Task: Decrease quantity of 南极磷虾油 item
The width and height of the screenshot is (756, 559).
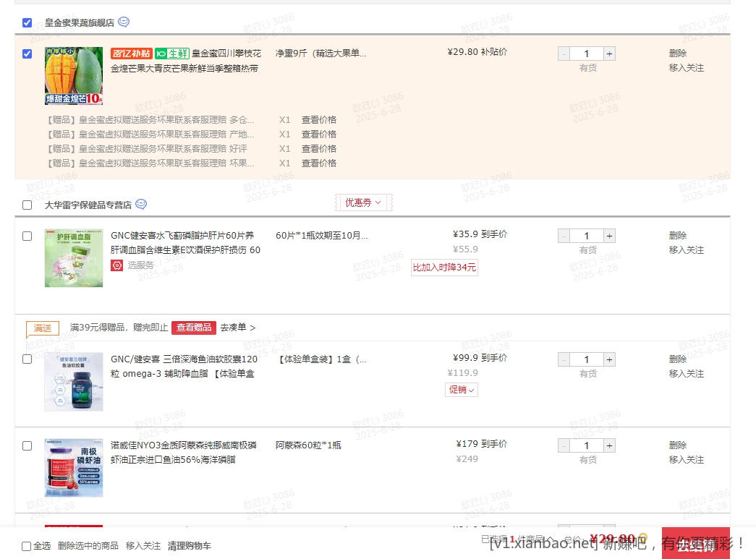Action: point(564,445)
